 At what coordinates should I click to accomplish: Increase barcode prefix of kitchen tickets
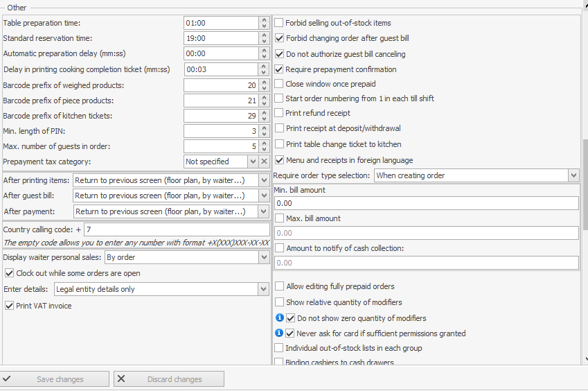click(264, 113)
